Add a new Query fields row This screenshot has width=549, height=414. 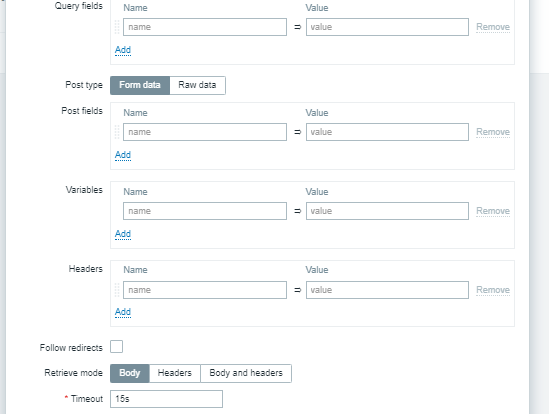click(123, 50)
